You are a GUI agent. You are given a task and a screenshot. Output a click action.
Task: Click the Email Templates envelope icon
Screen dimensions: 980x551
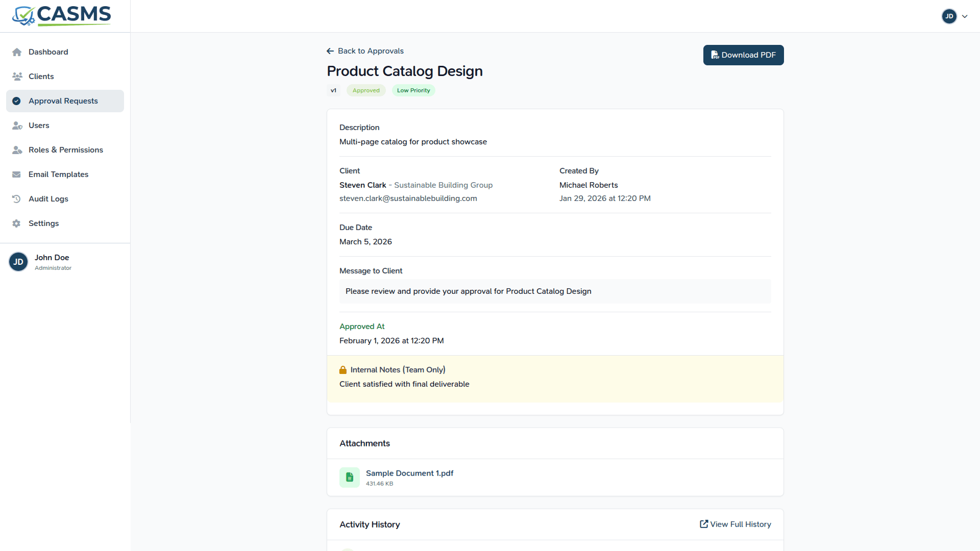click(x=17, y=174)
